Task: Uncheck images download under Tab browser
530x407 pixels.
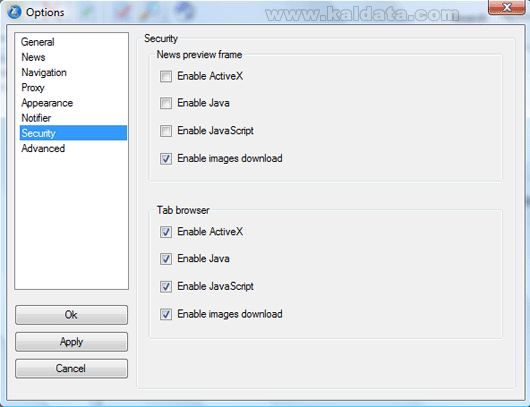Action: click(166, 314)
